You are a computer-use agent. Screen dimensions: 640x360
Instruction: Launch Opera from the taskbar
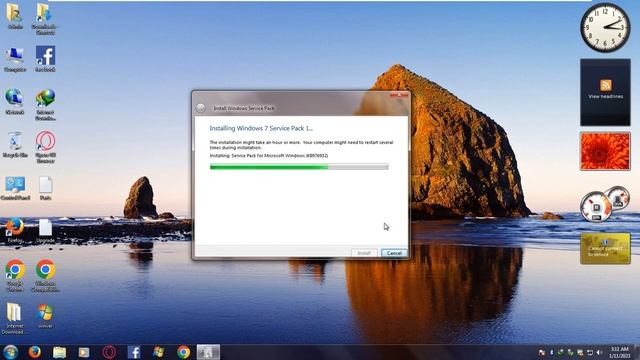[109, 352]
